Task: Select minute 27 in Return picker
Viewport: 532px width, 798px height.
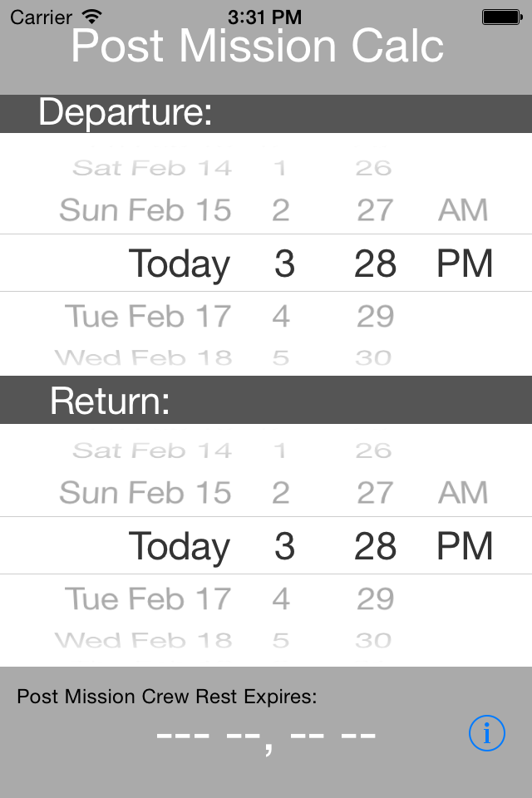Action: pyautogui.click(x=375, y=493)
